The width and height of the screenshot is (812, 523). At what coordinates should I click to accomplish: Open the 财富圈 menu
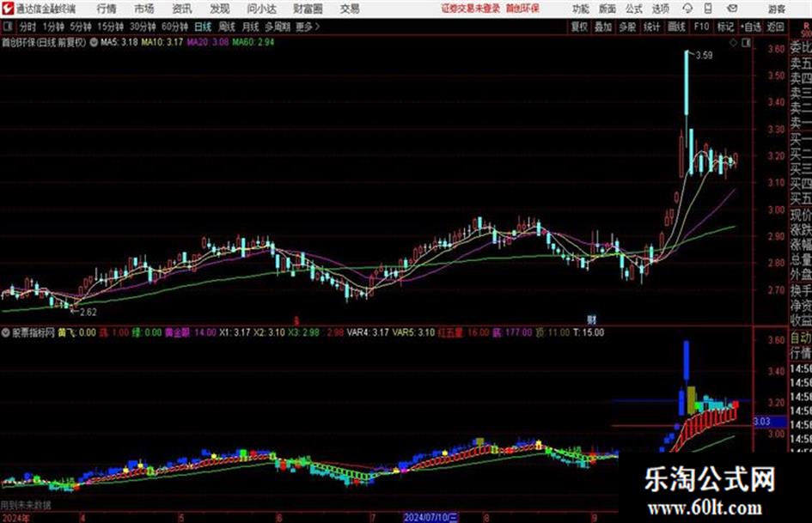[x=308, y=9]
